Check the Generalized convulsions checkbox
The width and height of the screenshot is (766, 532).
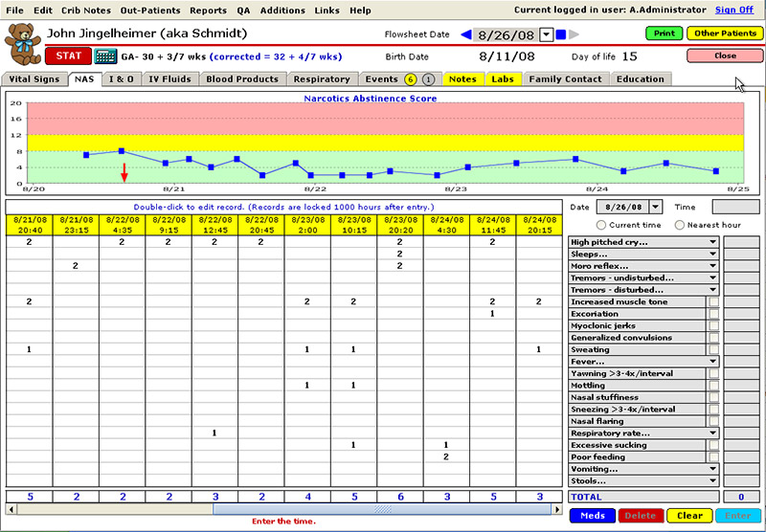click(713, 338)
